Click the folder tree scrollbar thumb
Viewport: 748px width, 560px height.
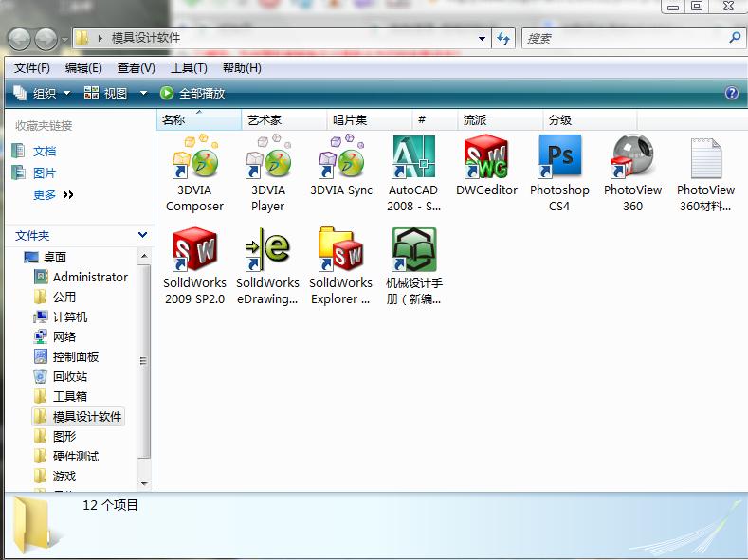[x=143, y=361]
